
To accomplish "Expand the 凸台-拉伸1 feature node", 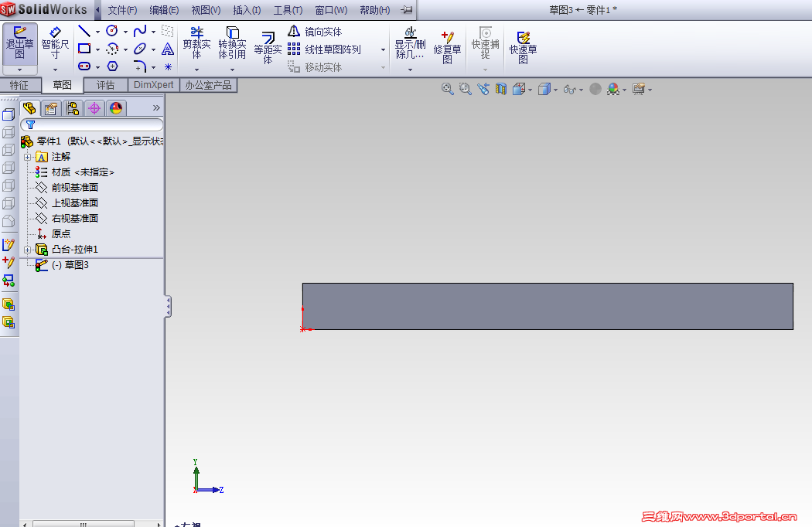I will tap(27, 250).
